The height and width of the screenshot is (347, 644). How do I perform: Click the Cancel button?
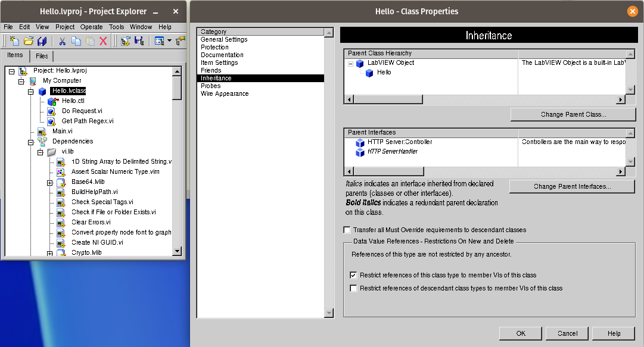(567, 333)
